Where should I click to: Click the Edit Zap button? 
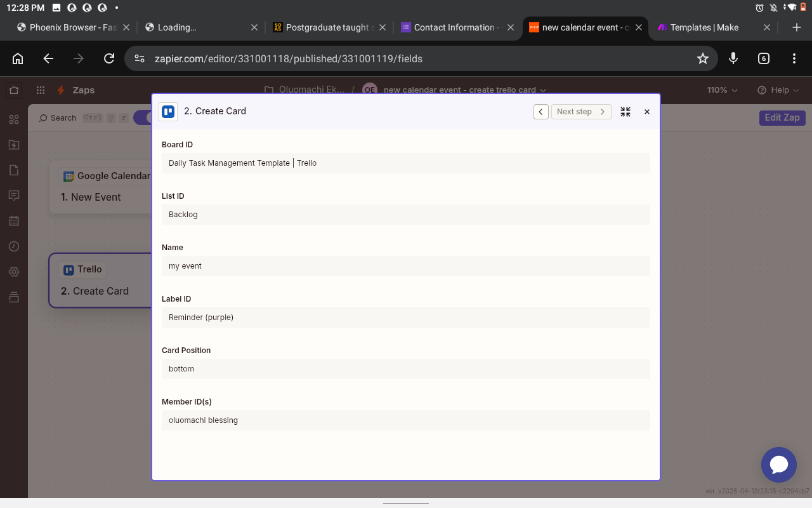tap(782, 118)
